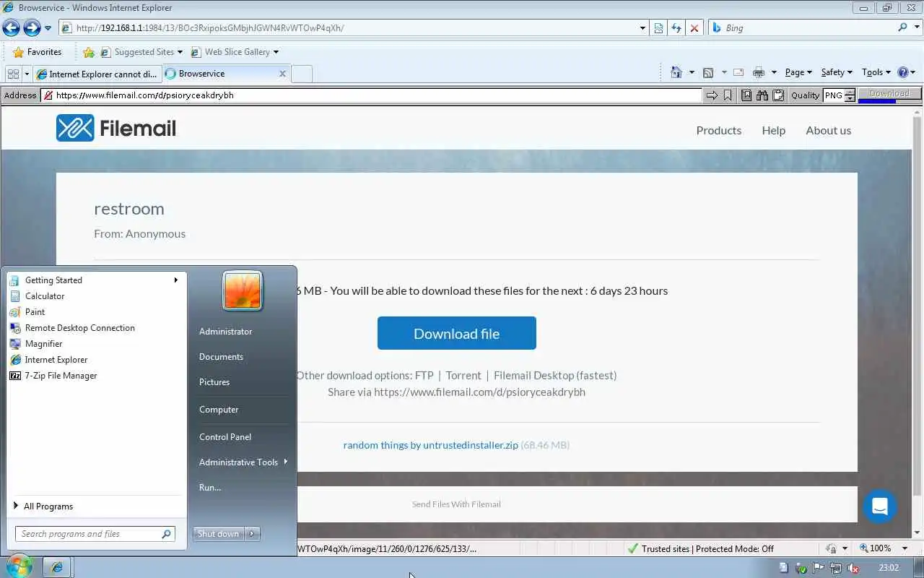Click the Browservice Address field with filemail URL
Screen dimensions: 924x578
371,95
